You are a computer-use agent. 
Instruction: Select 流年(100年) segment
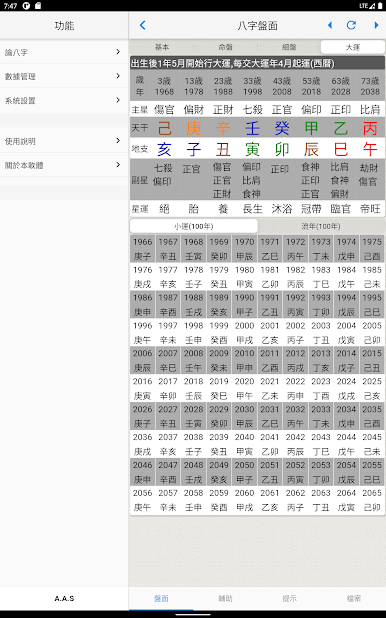[x=321, y=226]
